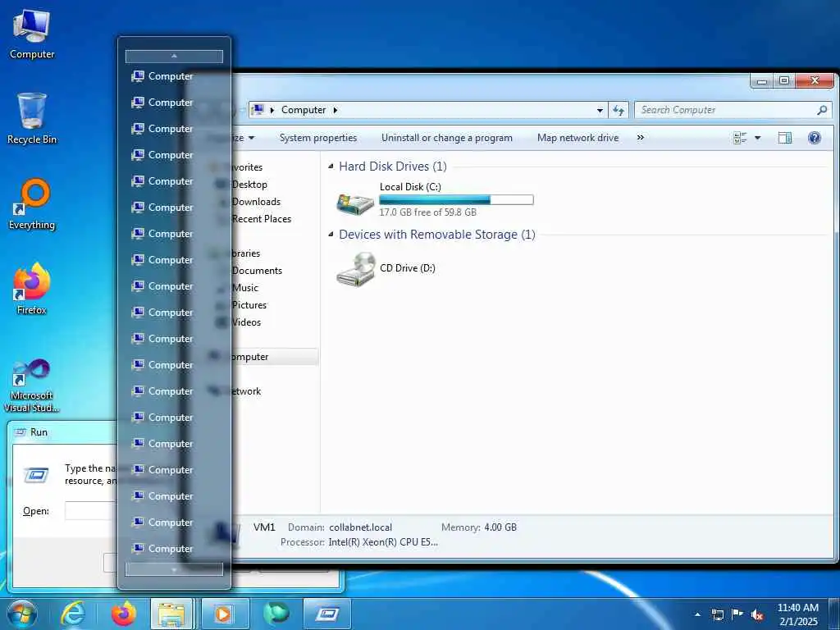Click the VM1 computer name in details pane
The width and height of the screenshot is (840, 630).
[264, 527]
